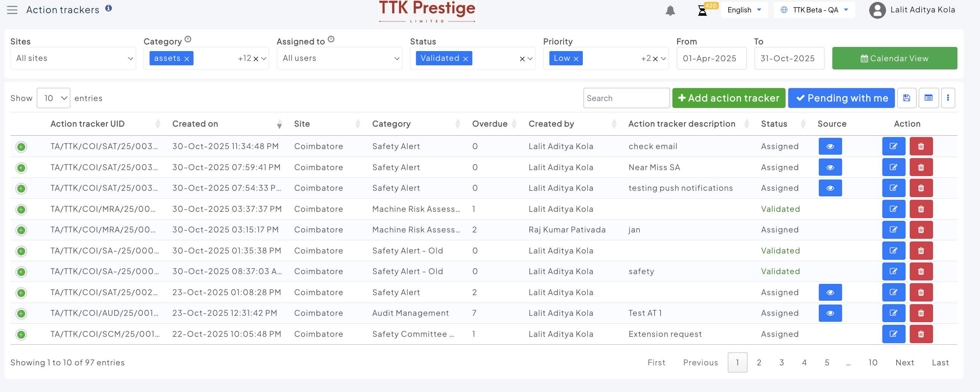Edit the 'check email' action tracker
Viewport: 980px width, 392px height.
click(893, 146)
